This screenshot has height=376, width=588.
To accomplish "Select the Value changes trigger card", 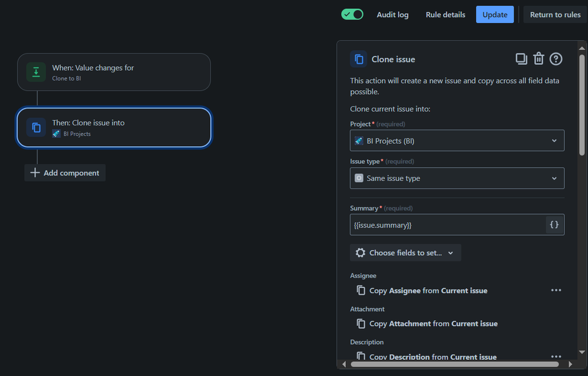I will (x=114, y=72).
